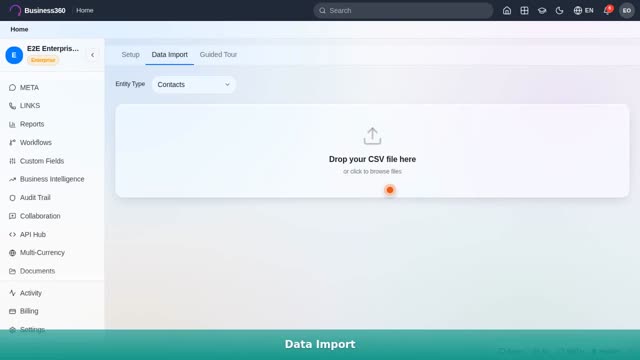This screenshot has width=640, height=360.
Task: Click the Collaboration message icon
Action: pos(12,216)
